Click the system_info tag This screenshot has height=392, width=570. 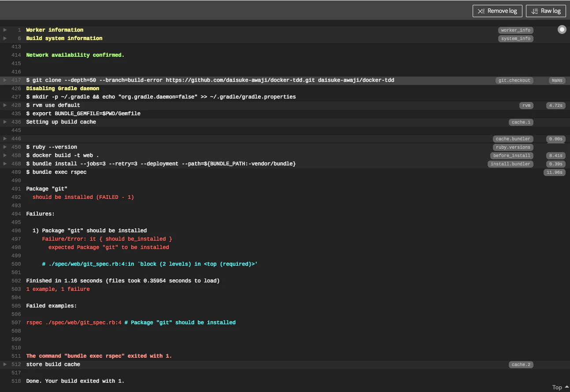coord(516,39)
